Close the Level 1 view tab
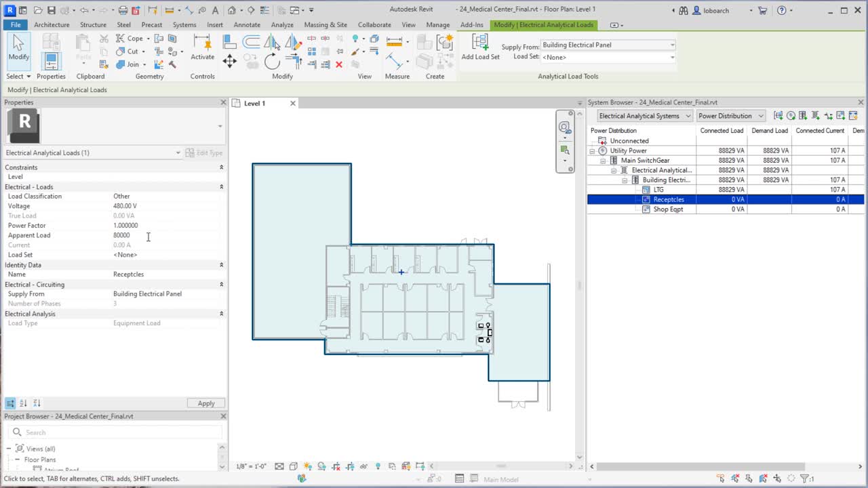 tap(293, 103)
